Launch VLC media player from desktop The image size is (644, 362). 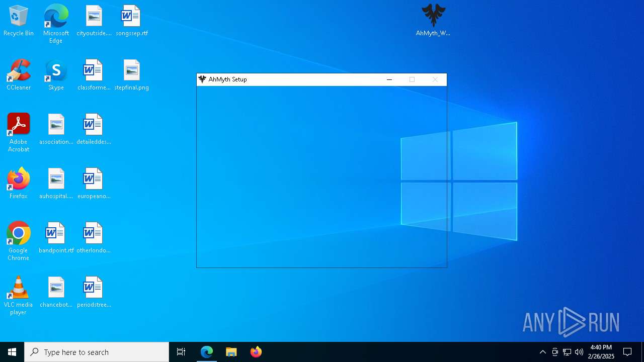tap(19, 296)
